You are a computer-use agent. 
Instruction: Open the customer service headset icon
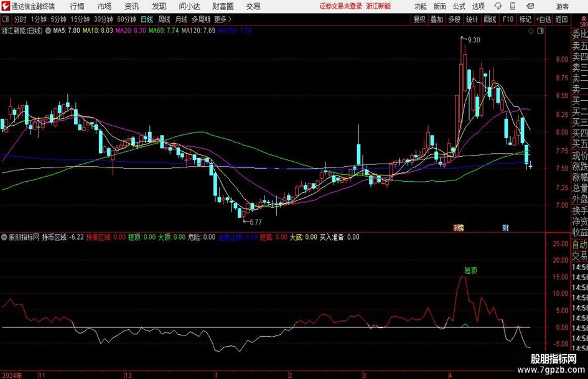click(498, 6)
